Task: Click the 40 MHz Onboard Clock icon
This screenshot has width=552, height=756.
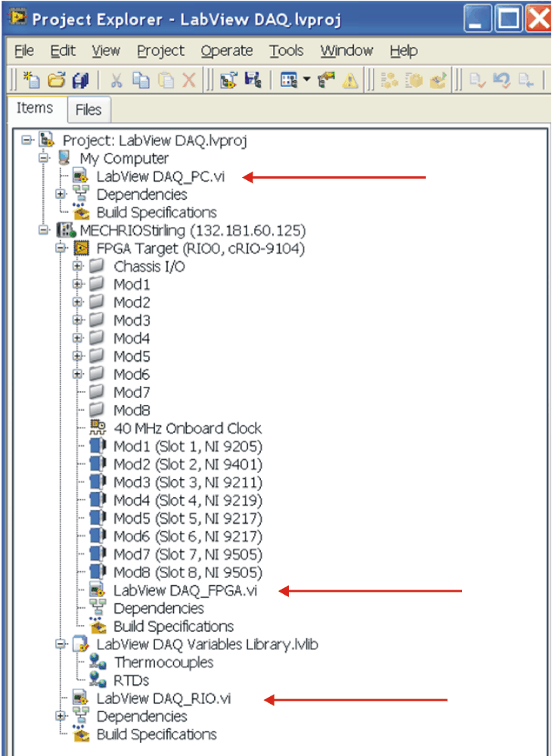Action: coord(98,428)
